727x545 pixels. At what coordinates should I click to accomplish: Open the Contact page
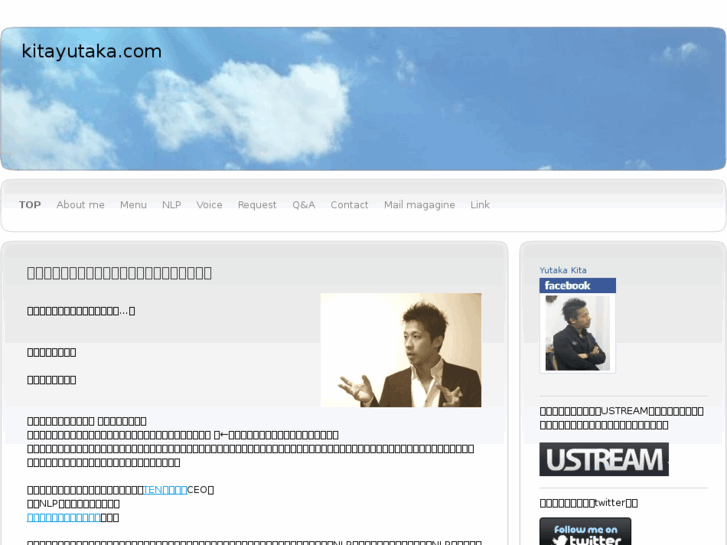pyautogui.click(x=349, y=205)
